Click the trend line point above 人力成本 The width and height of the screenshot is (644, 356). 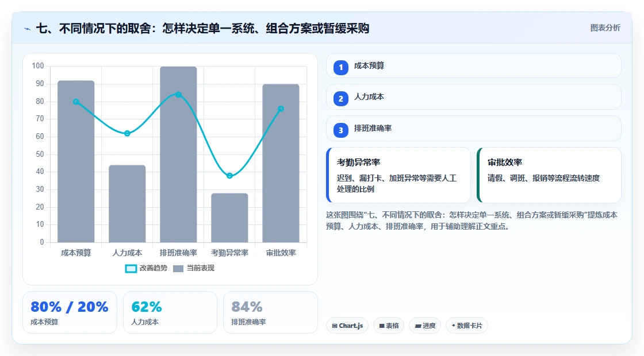127,133
